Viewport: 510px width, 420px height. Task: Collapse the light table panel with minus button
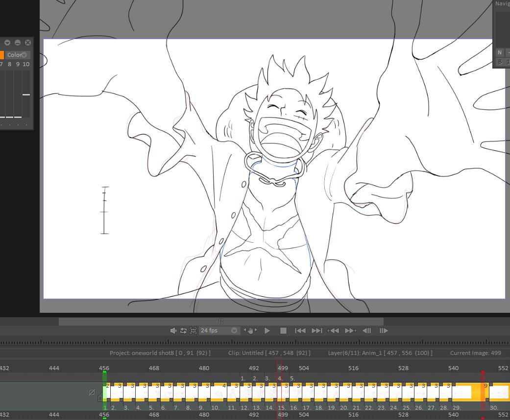[x=18, y=43]
